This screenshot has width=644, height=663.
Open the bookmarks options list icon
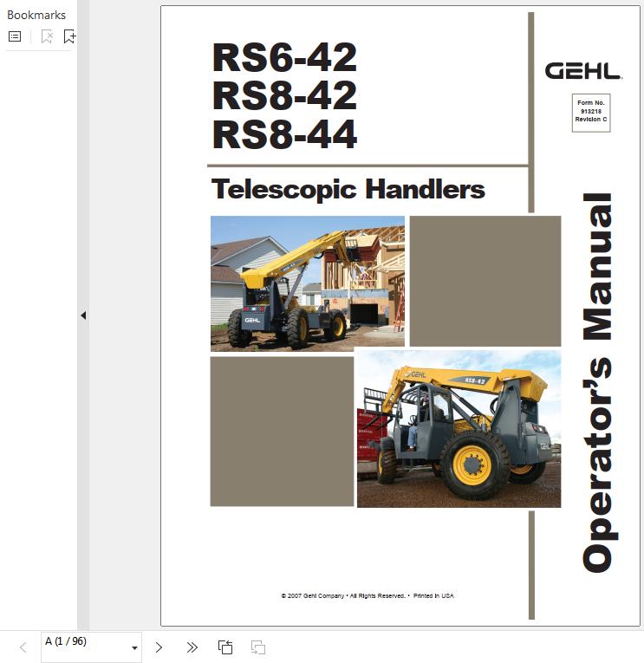point(15,36)
